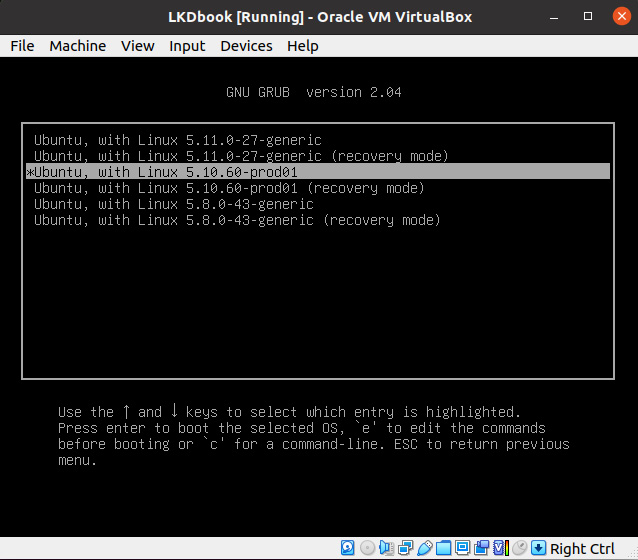The width and height of the screenshot is (638, 560).
Task: Click the Right Ctrl host key label
Action: pos(582,549)
